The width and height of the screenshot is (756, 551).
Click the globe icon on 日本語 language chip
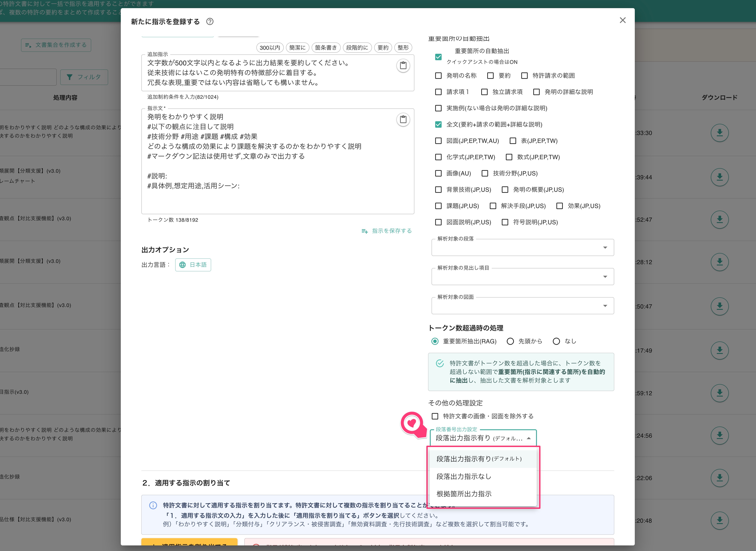click(x=183, y=265)
